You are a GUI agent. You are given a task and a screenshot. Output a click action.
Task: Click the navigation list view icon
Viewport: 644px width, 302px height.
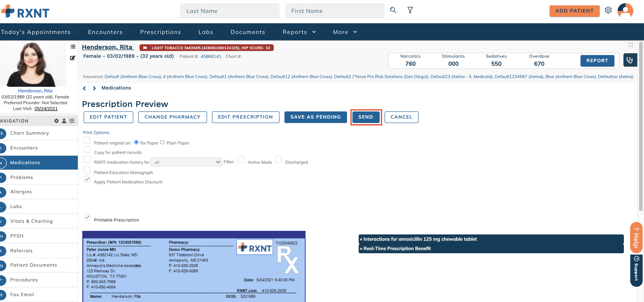[x=72, y=121]
